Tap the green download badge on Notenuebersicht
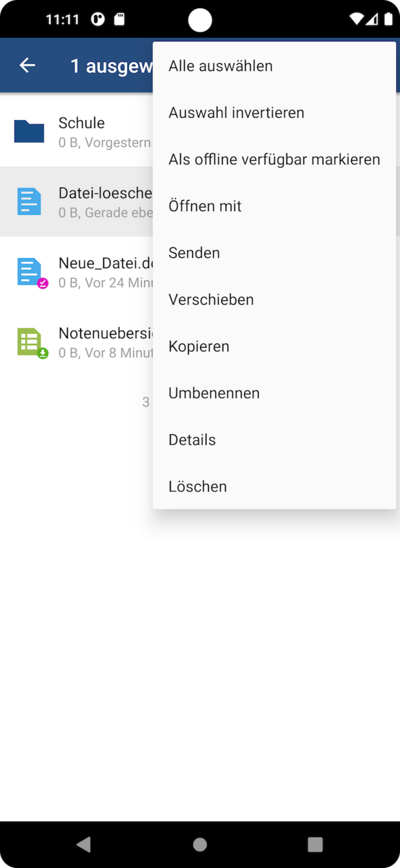Viewport: 400px width, 868px height. pos(42,353)
